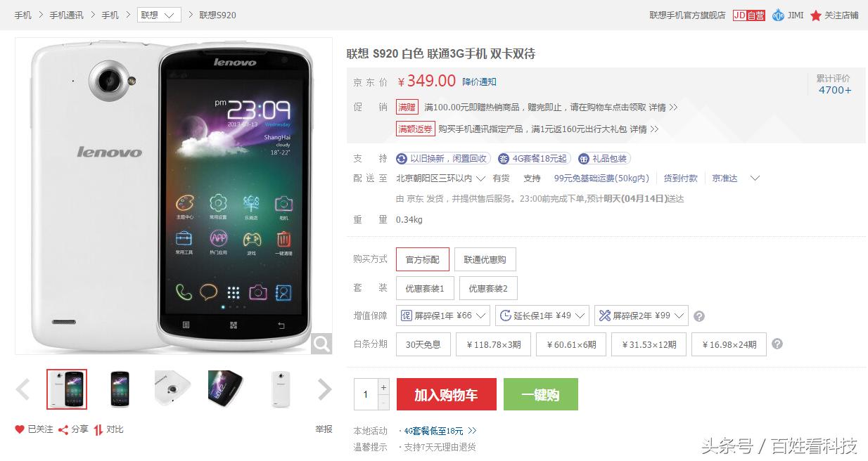
Task: Click the magnifier zoom icon on product image
Action: click(x=321, y=344)
